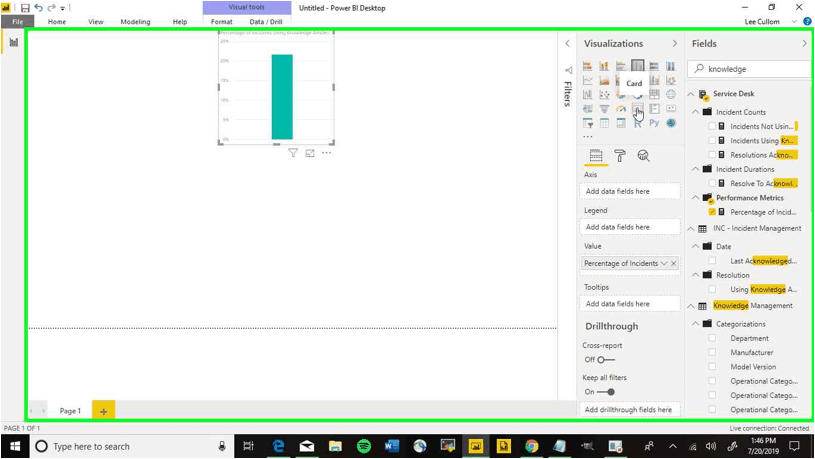The width and height of the screenshot is (815, 459).
Task: Select the Funnel visualization
Action: point(604,109)
